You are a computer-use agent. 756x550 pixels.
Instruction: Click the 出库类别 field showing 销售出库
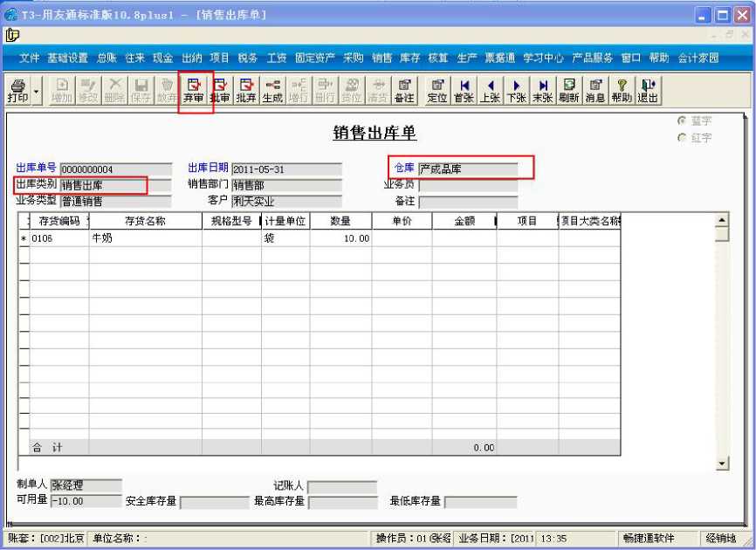click(116, 185)
